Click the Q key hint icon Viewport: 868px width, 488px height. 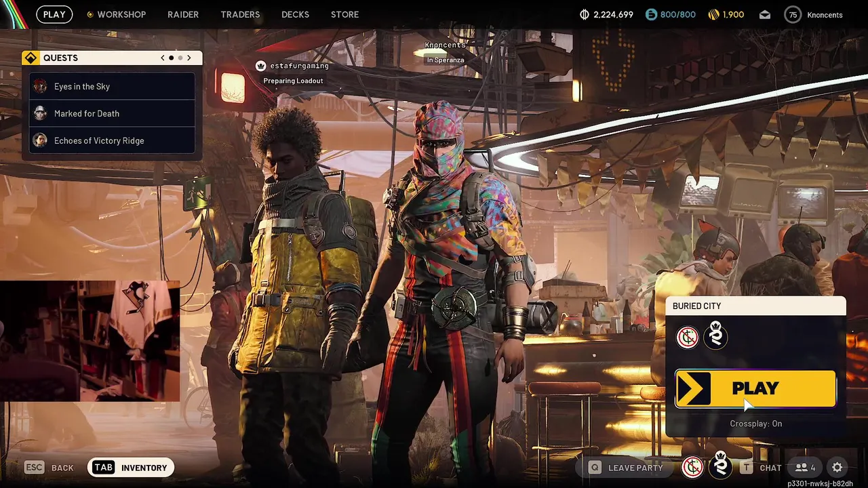pos(595,468)
